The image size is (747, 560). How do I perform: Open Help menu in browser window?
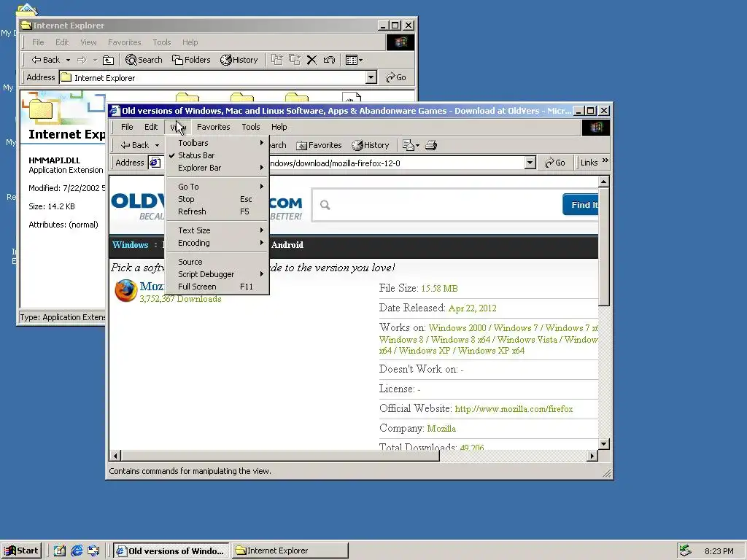279,127
